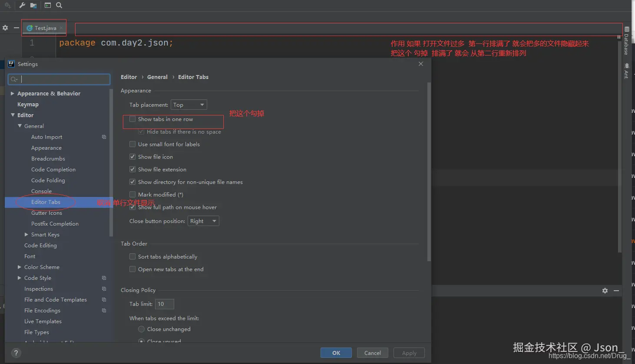Confirm settings with OK button
The width and height of the screenshot is (635, 364).
click(x=336, y=353)
